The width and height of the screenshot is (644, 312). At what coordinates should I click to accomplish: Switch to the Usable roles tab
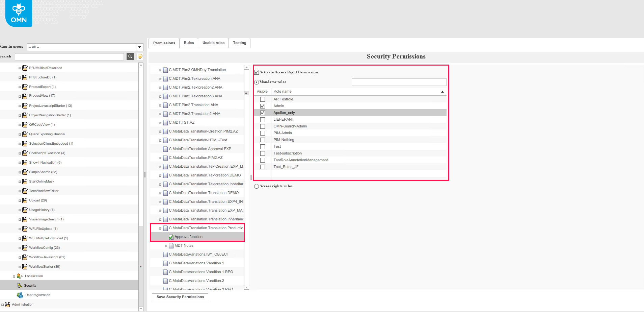(x=213, y=43)
